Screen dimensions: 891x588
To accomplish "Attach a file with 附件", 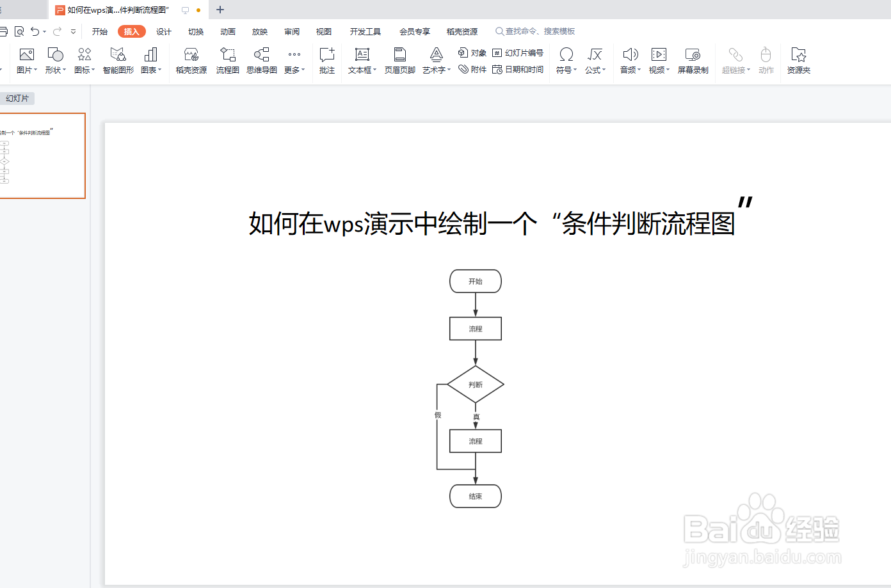I will (x=472, y=69).
